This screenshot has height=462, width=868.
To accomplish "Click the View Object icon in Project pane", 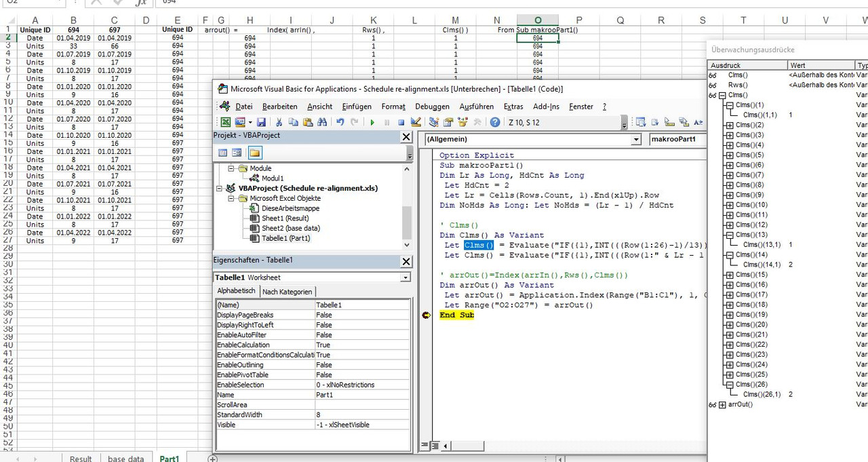I will (x=237, y=153).
